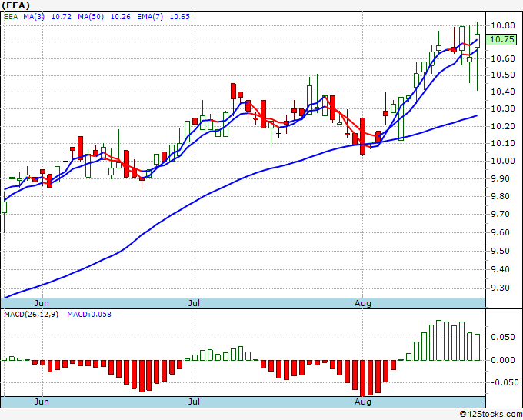The image size is (523, 420).
Task: Click the Aug label under MACD panel
Action: [x=363, y=402]
